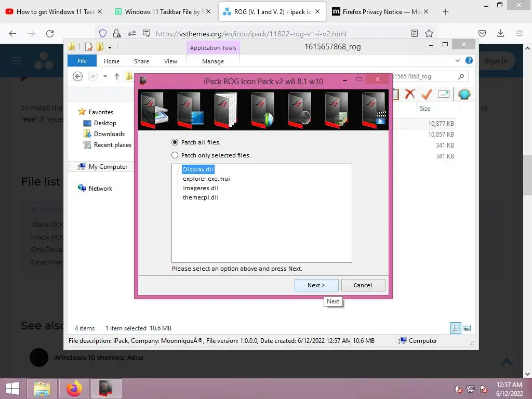Open Firefox hamburger application menu
Viewport: 532px width, 399px height.
coord(520,33)
